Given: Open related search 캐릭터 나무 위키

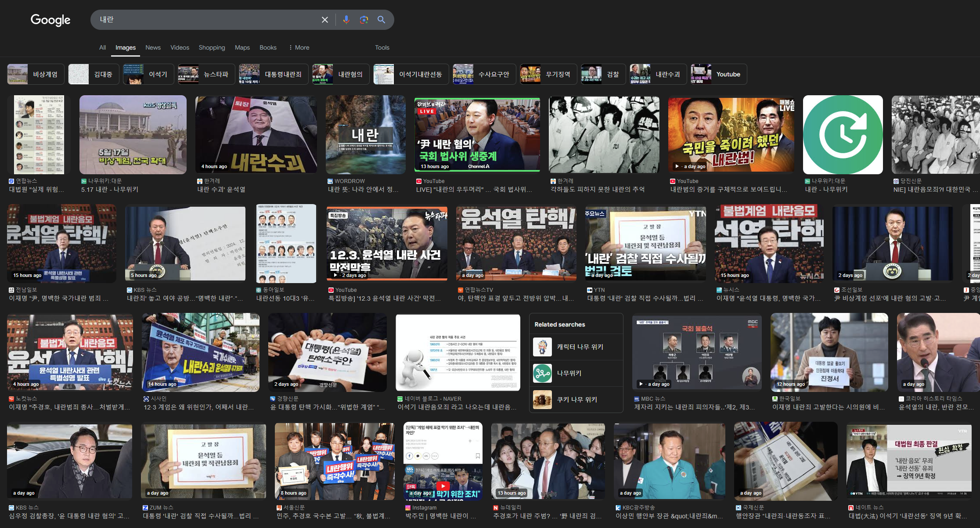Looking at the screenshot, I should 576,347.
